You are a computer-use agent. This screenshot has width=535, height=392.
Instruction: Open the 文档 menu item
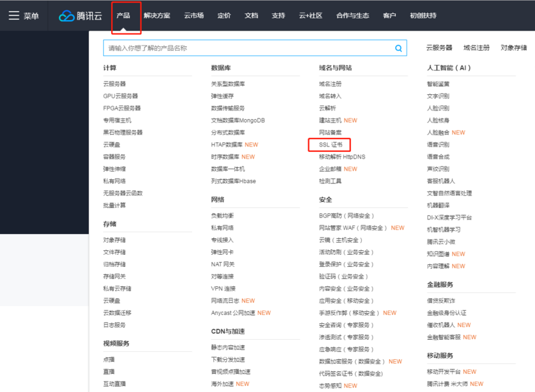(251, 15)
